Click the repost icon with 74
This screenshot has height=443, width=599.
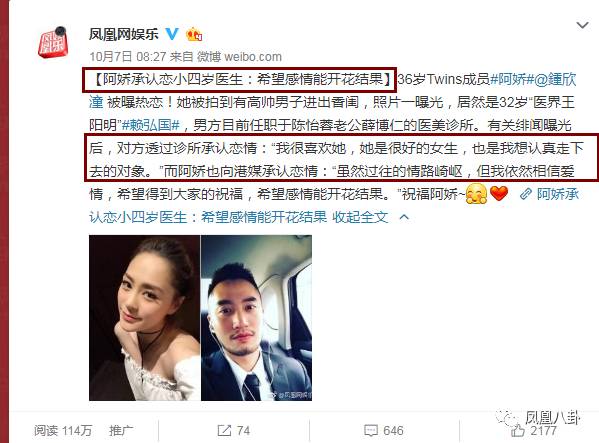pyautogui.click(x=233, y=430)
